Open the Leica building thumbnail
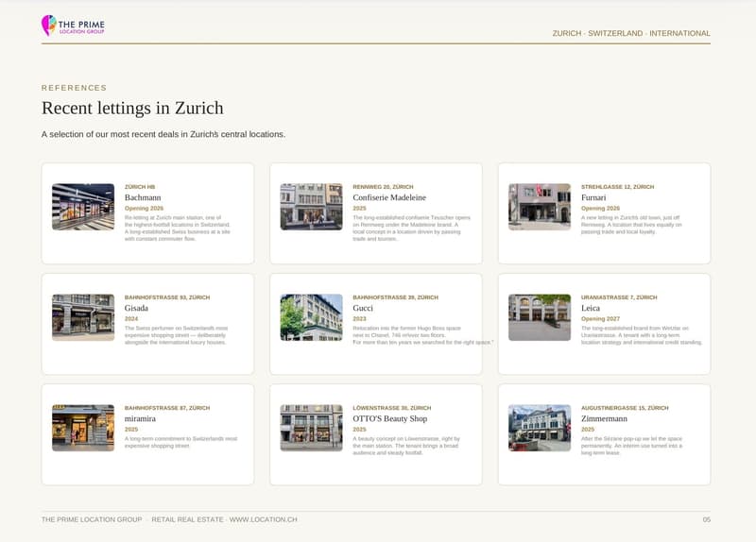Viewport: 756px width, 542px height. pos(540,317)
